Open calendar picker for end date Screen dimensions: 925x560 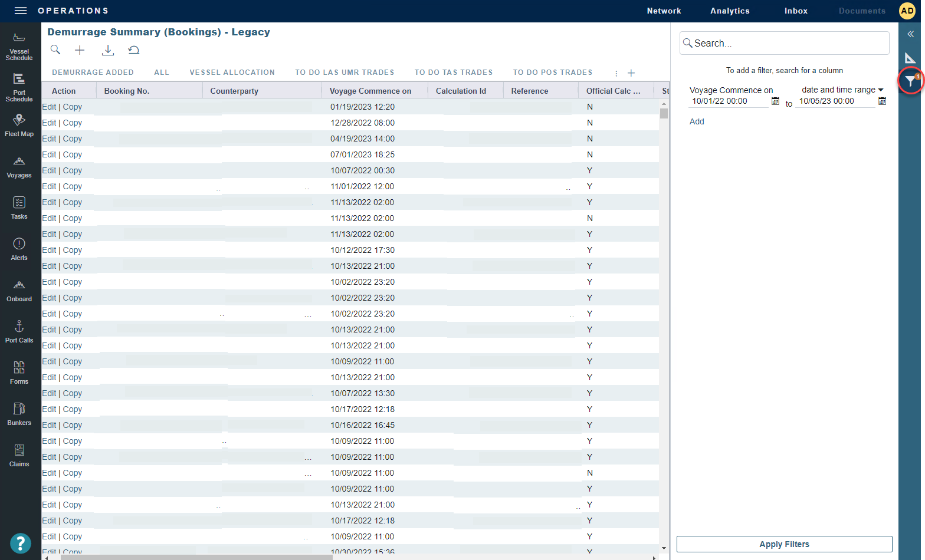coord(882,101)
